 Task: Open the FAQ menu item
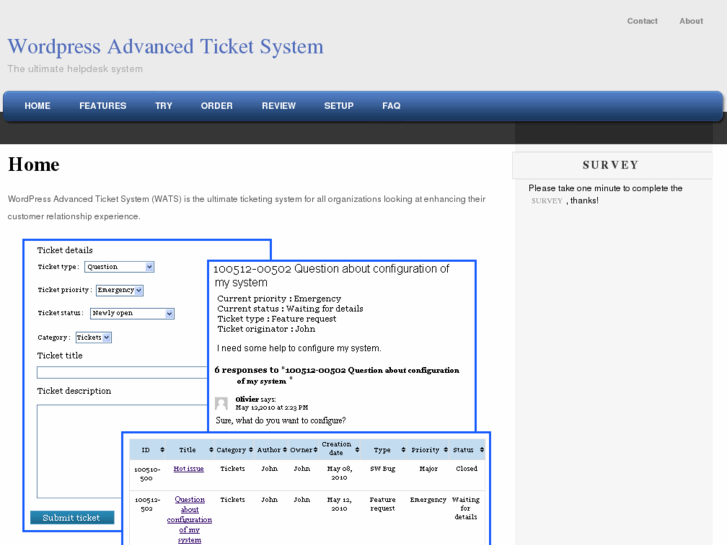[391, 106]
